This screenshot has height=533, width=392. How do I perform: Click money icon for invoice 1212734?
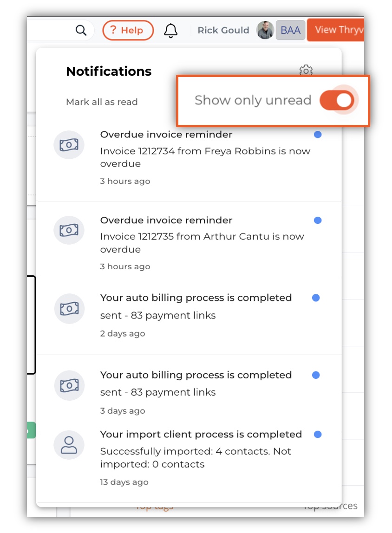click(69, 145)
